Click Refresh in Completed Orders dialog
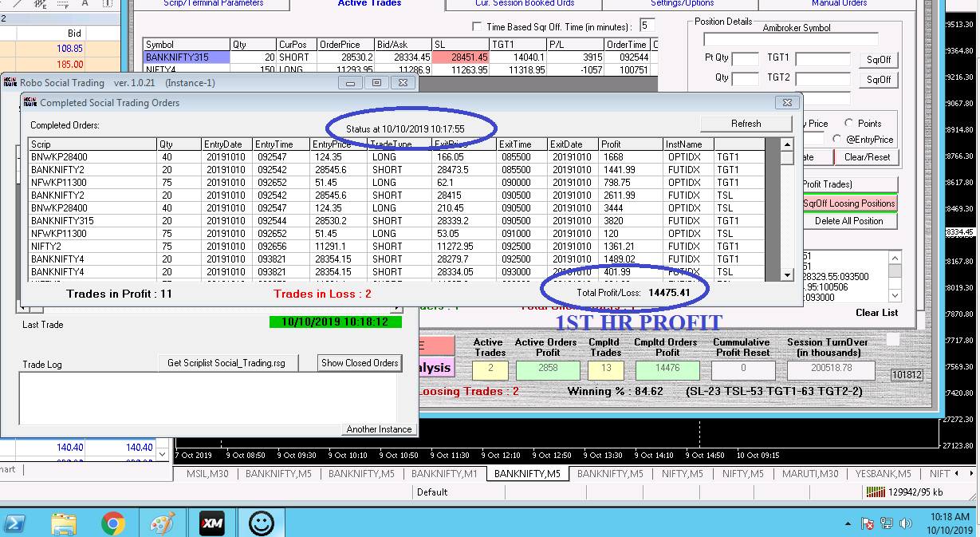The image size is (980, 537). click(746, 124)
